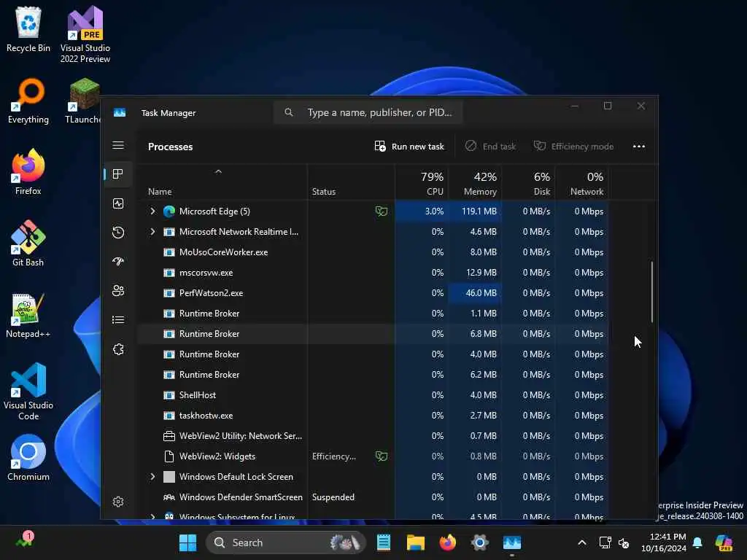747x560 pixels.
Task: Click the efficiency leaf icon on Microsoft Edge row
Action: click(381, 211)
